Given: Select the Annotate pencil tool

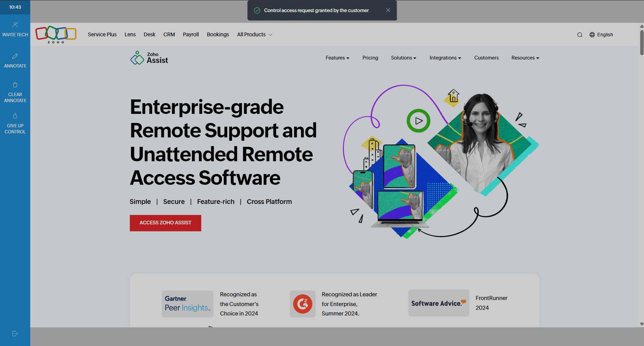Looking at the screenshot, I should pyautogui.click(x=15, y=56).
